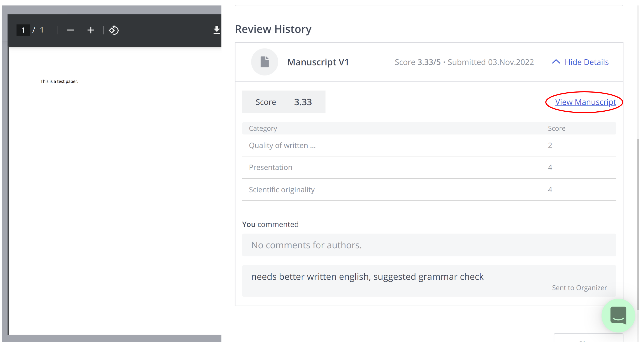This screenshot has width=644, height=346.
Task: Click the Submitted 03.Nov.2022 text
Action: [491, 62]
